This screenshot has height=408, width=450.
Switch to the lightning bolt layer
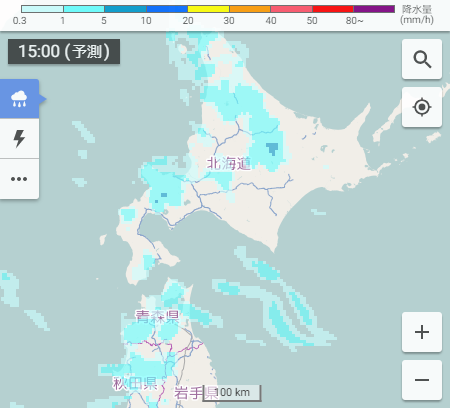point(19,139)
